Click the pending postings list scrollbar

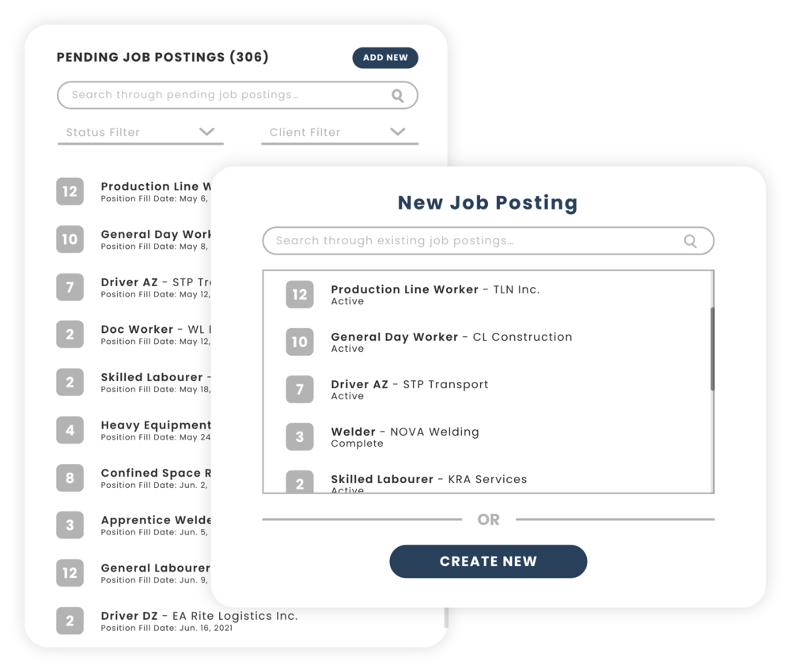[446, 617]
